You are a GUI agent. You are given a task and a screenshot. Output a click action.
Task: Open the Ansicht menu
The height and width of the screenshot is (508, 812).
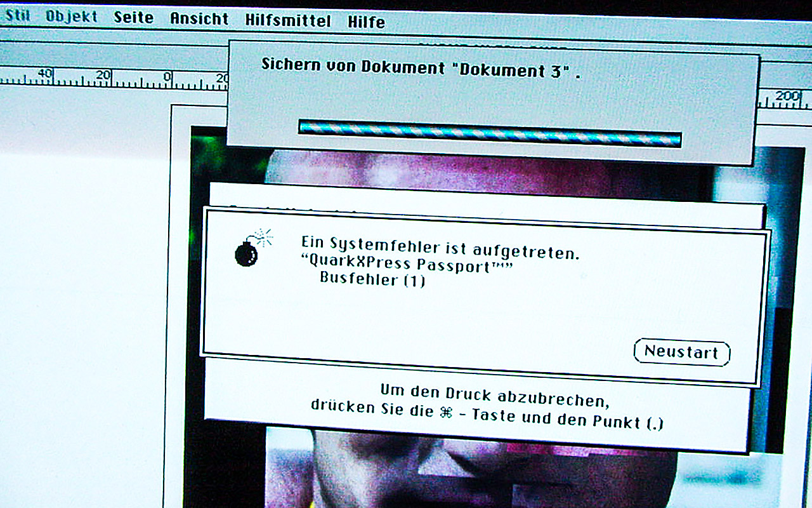coord(199,19)
